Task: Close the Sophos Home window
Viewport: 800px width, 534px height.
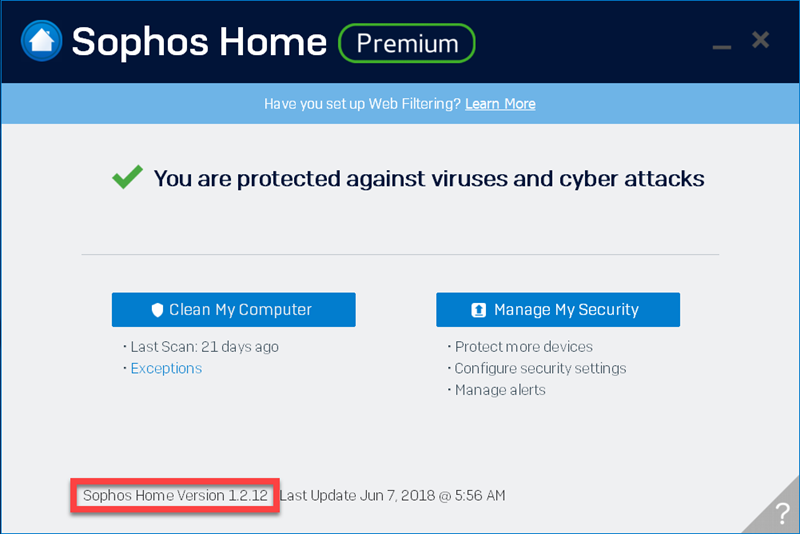Action: point(761,40)
